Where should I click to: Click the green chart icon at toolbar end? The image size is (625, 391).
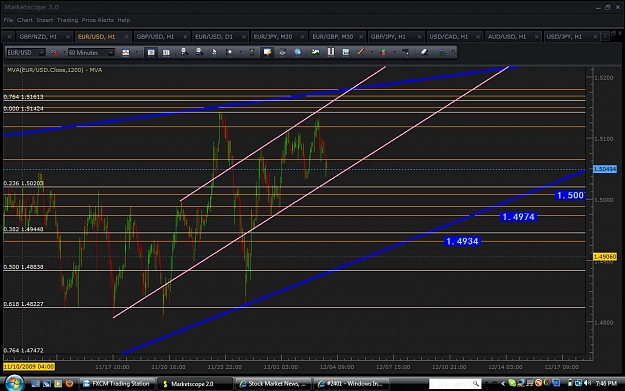[442, 52]
